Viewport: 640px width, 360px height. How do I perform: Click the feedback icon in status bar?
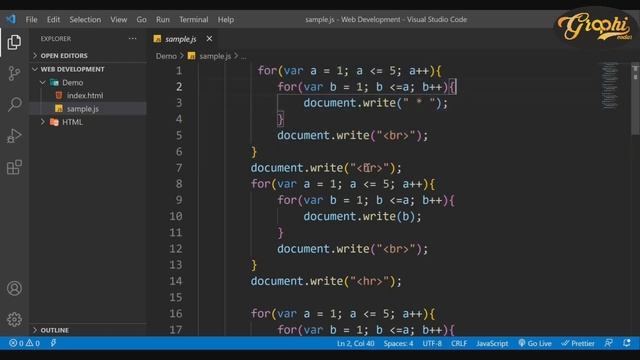click(x=608, y=343)
